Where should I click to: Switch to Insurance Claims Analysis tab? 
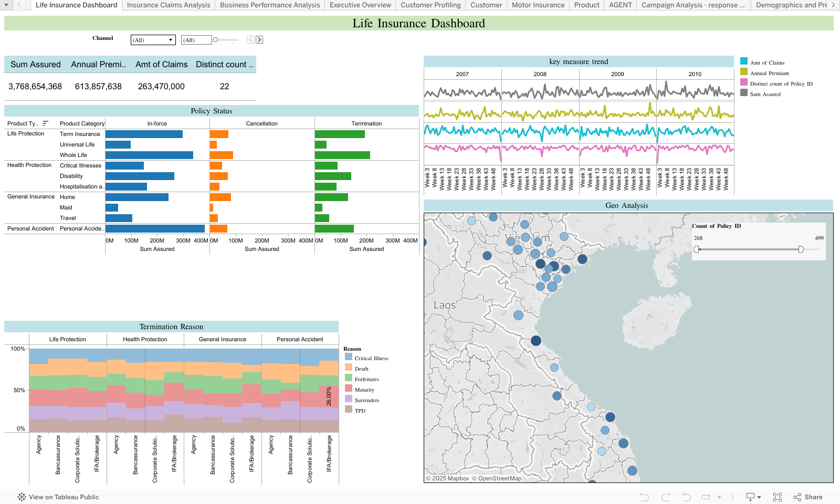tap(169, 5)
